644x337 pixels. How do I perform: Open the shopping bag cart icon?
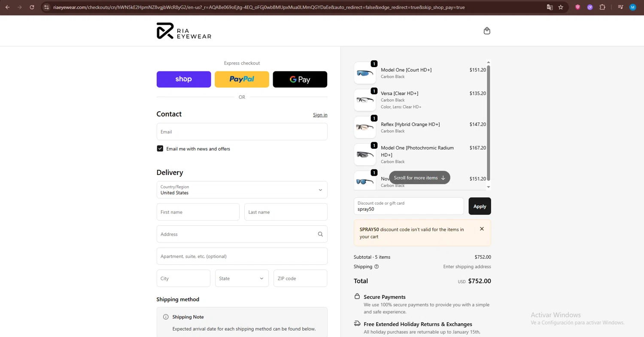click(487, 31)
